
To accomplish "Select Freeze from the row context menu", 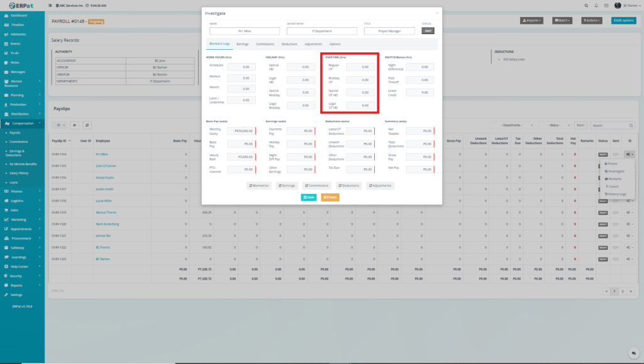I will pos(612,163).
